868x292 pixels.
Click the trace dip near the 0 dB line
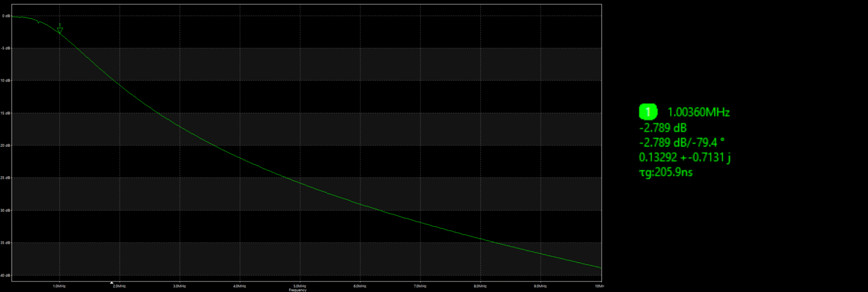click(x=38, y=23)
